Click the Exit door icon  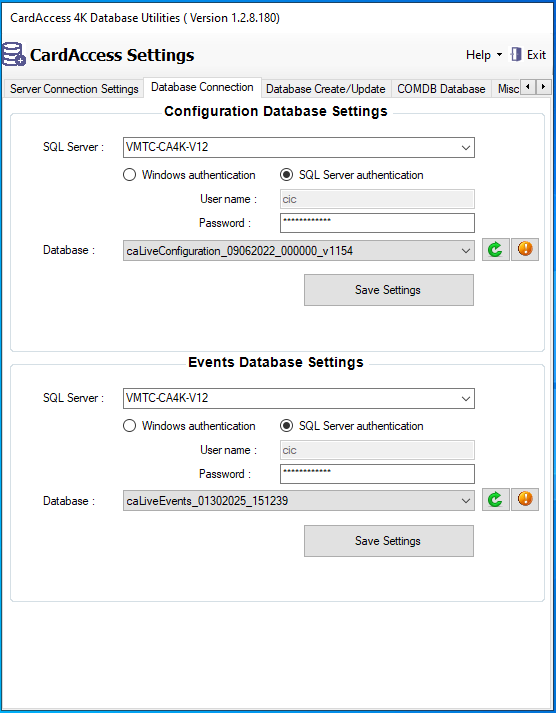516,55
